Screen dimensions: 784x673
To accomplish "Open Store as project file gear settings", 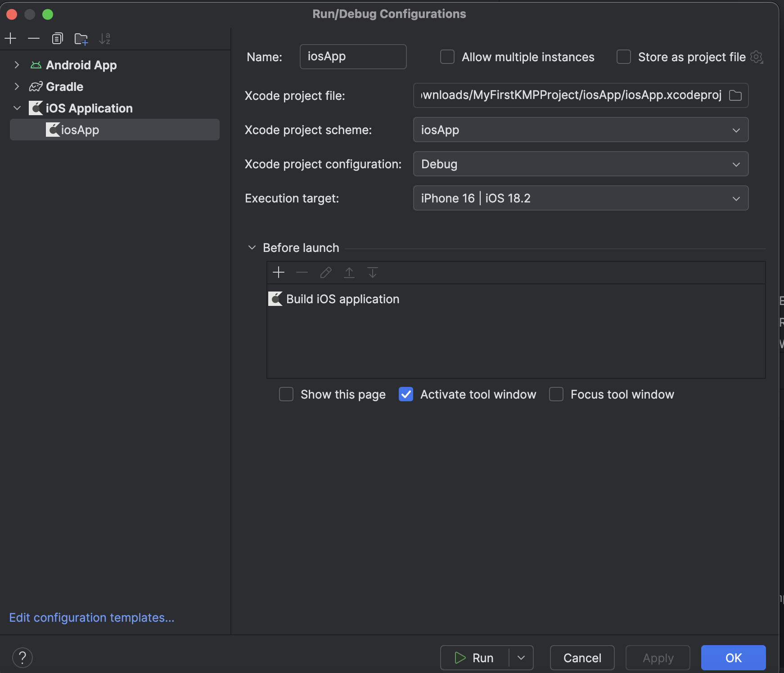I will click(x=757, y=57).
